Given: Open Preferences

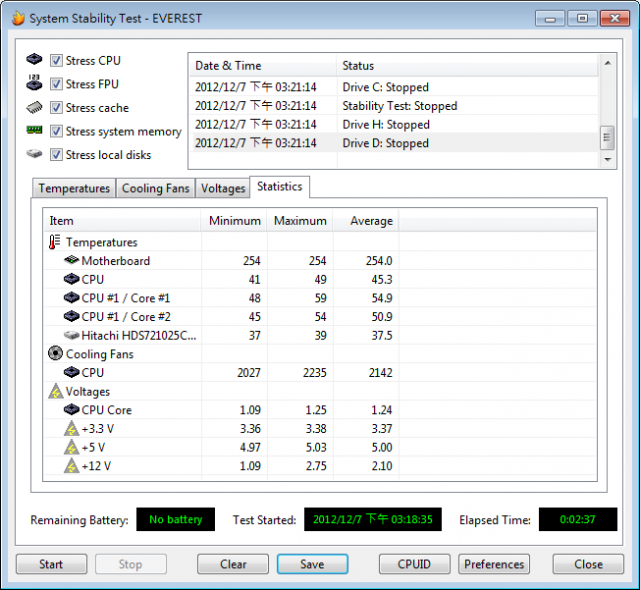Looking at the screenshot, I should 494,564.
